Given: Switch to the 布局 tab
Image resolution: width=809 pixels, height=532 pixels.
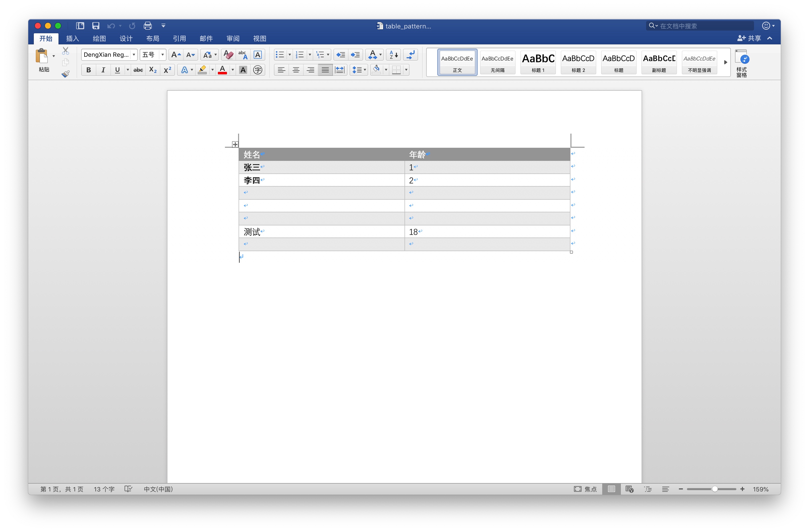Looking at the screenshot, I should point(153,38).
